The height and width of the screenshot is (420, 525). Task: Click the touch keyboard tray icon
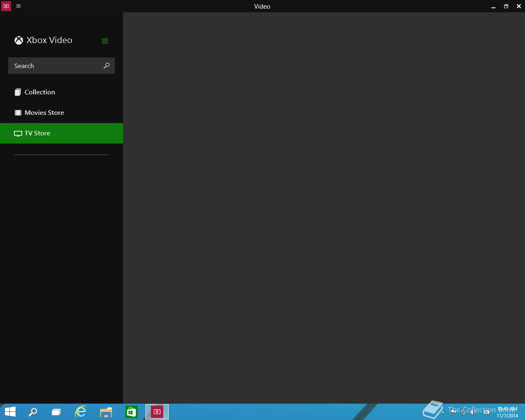(x=486, y=412)
